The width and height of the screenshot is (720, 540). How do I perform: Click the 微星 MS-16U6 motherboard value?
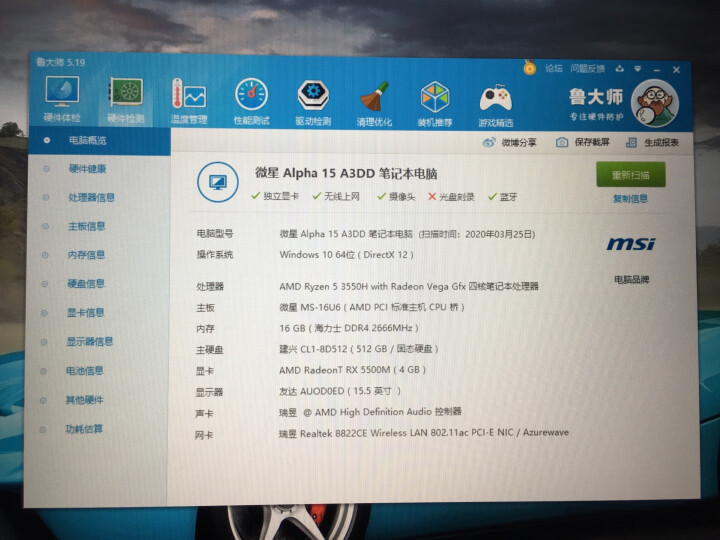tap(372, 307)
